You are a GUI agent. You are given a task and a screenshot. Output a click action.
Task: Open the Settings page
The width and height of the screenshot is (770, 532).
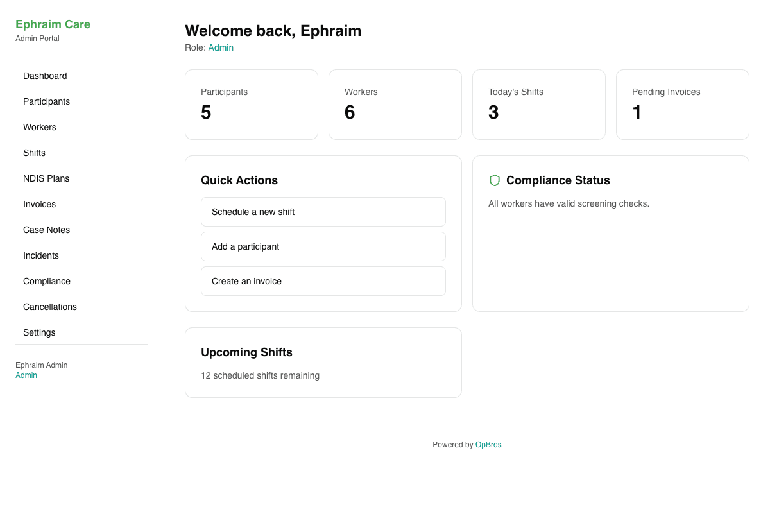(x=39, y=332)
